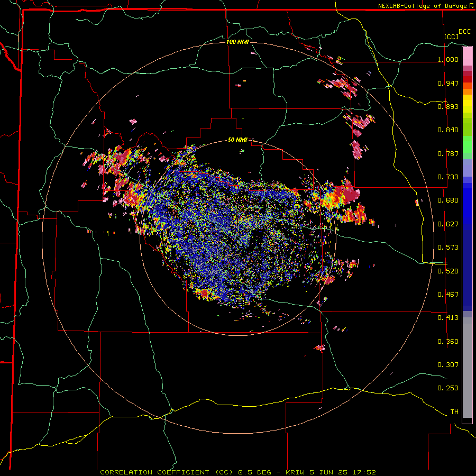Click the 0.307 scale value
The width and height of the screenshot is (476, 476).
(448, 365)
